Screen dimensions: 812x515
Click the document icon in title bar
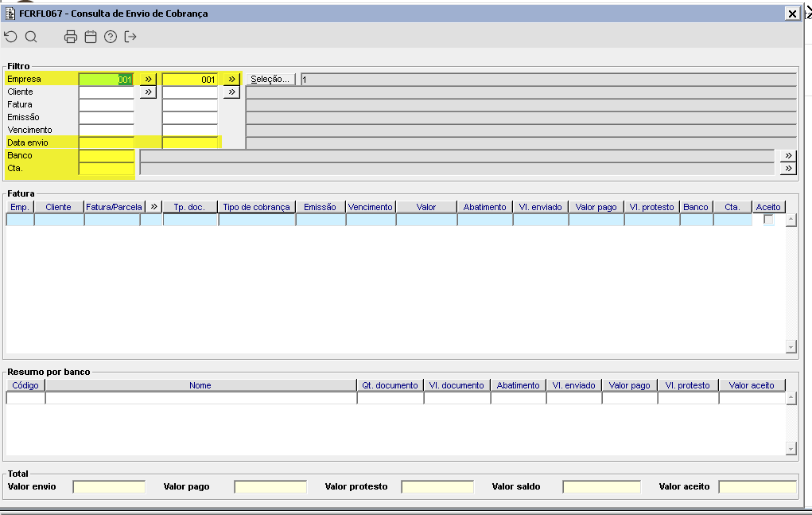(10, 14)
